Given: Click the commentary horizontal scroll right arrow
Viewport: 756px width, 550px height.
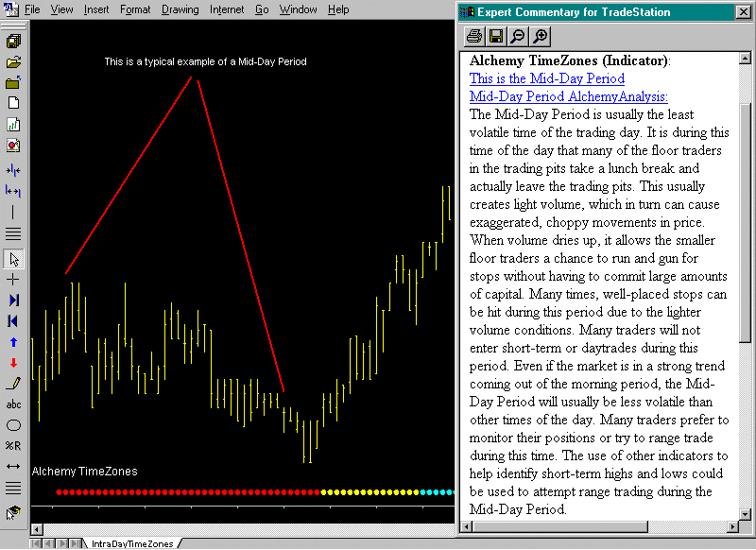Looking at the screenshot, I should [733, 526].
